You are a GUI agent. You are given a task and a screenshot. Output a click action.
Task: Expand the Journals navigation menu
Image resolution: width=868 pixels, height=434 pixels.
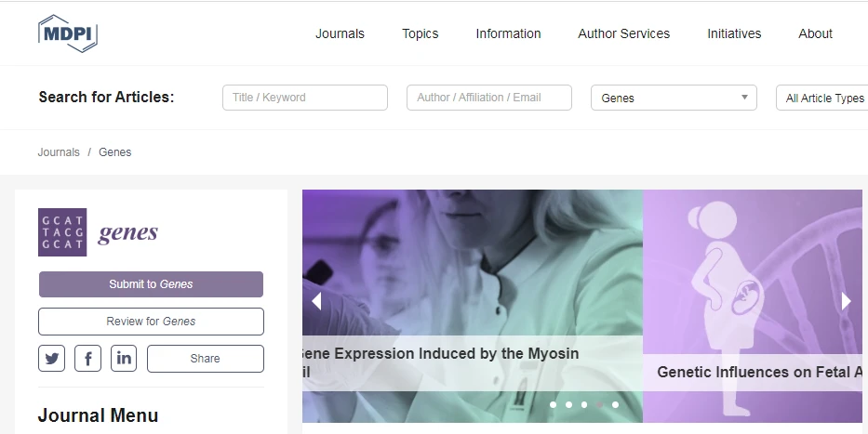[x=340, y=33]
